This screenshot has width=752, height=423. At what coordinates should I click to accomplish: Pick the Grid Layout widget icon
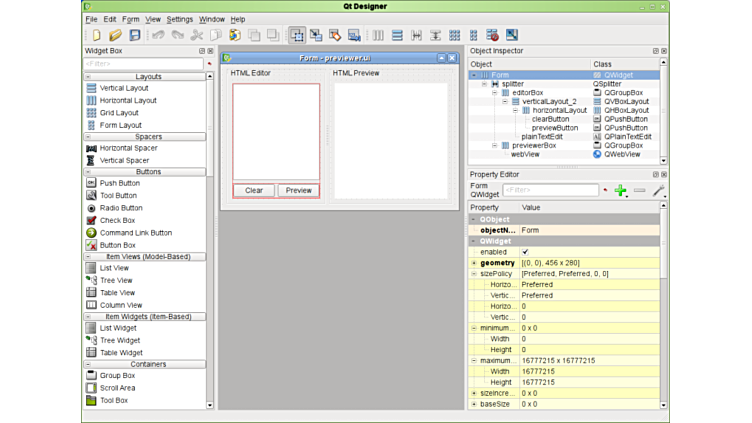[x=92, y=113]
